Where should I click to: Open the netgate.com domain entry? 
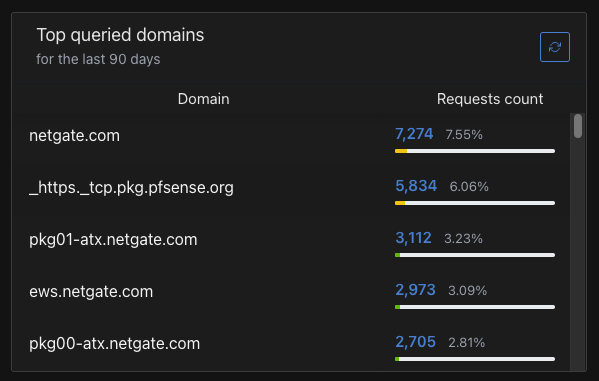pyautogui.click(x=74, y=136)
